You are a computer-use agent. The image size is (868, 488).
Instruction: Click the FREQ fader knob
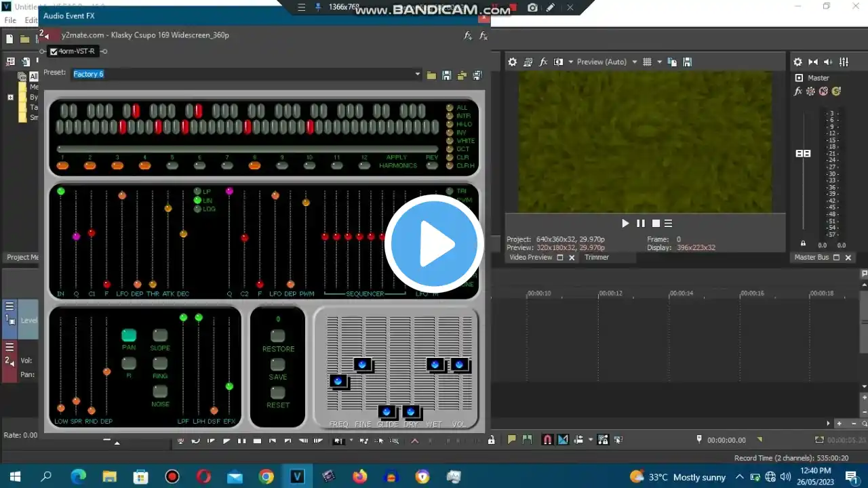tap(338, 381)
